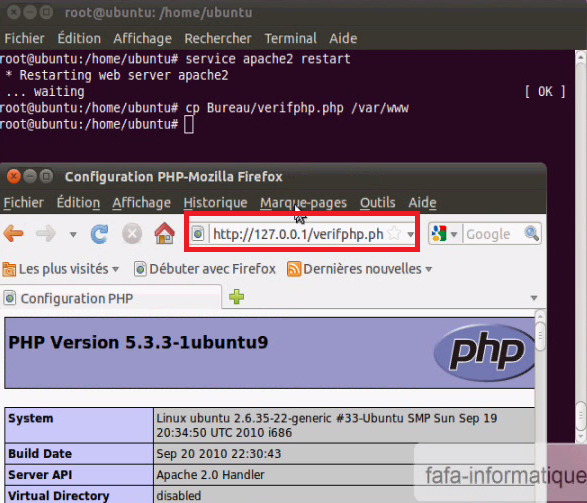Click the Linux ubuntu 2.6.35-22-generic system value
The height and width of the screenshot is (503, 587).
(326, 425)
